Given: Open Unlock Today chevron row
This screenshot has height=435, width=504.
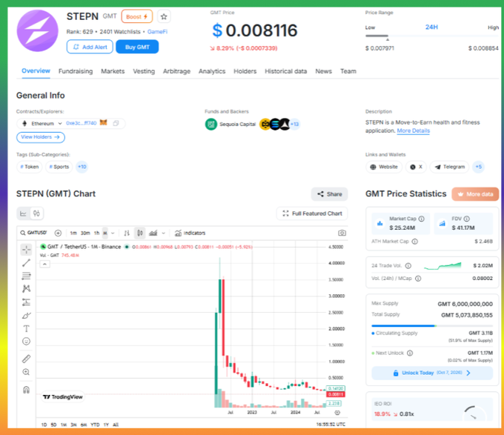Looking at the screenshot, I should [432, 373].
